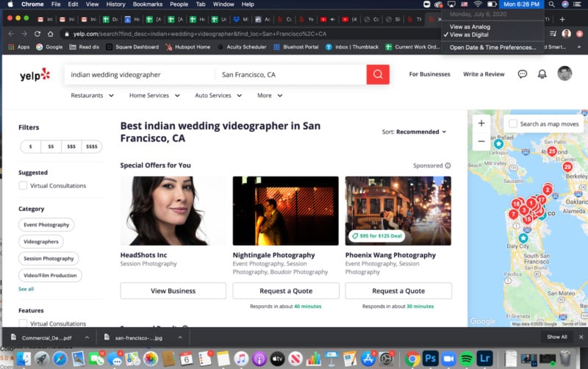Screen dimensions: 588x369
Task: Click the Sponsored info icon
Action: 448,166
